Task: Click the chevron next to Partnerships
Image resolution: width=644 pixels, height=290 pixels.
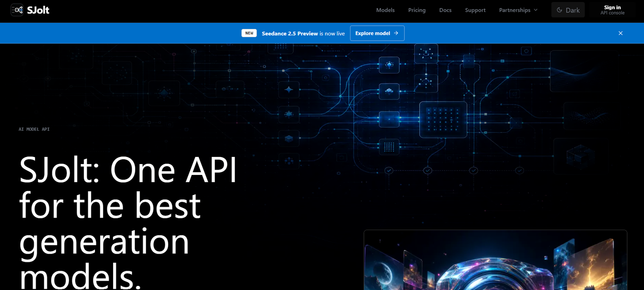Action: coord(536,10)
